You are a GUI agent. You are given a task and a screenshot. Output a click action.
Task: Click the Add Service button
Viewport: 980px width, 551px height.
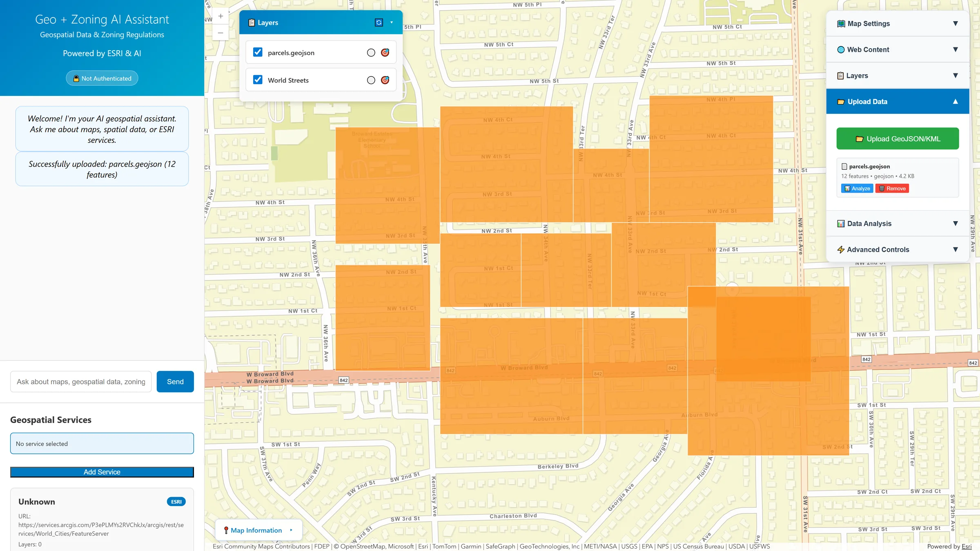[102, 472]
